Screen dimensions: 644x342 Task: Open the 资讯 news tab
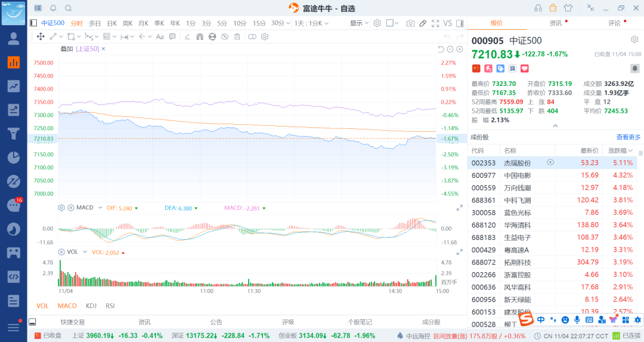click(556, 23)
